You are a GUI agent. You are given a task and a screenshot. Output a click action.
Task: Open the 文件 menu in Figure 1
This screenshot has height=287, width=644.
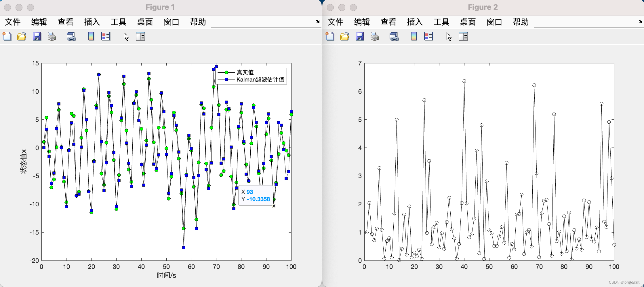coord(13,22)
